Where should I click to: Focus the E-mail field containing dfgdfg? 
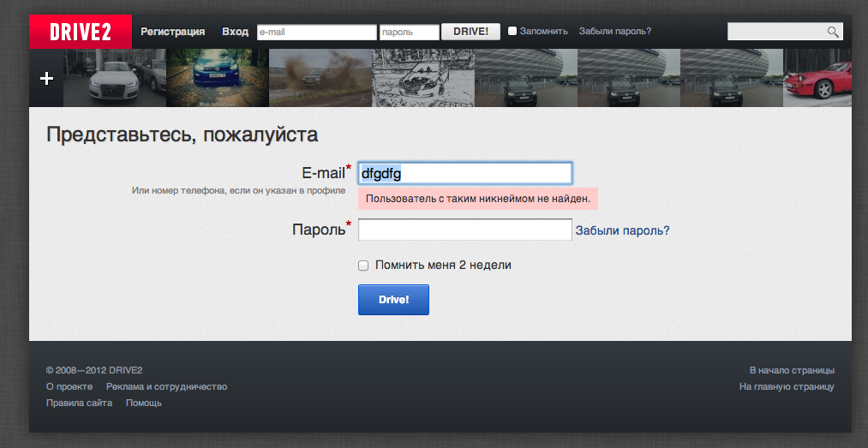coord(464,173)
